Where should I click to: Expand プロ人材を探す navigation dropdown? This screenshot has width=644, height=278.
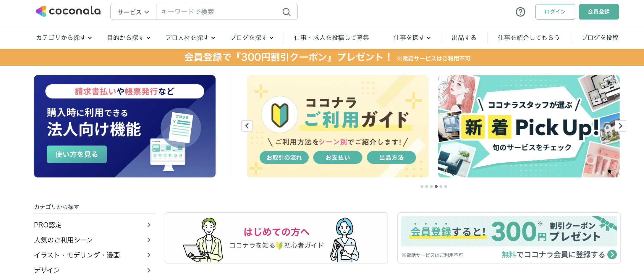[x=190, y=38]
